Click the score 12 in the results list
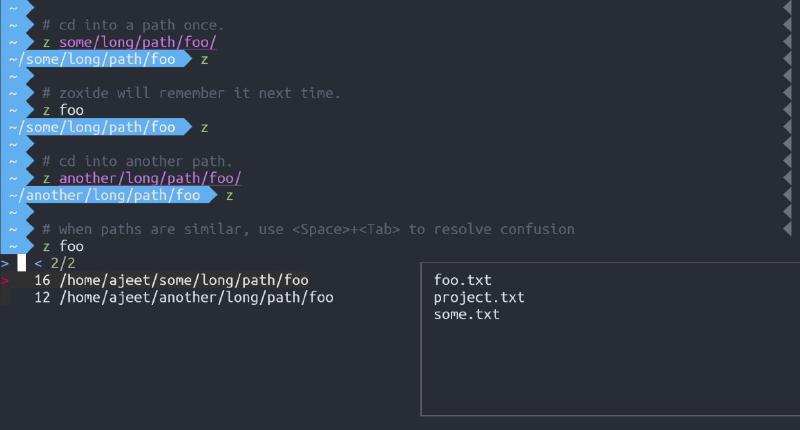 click(x=42, y=297)
